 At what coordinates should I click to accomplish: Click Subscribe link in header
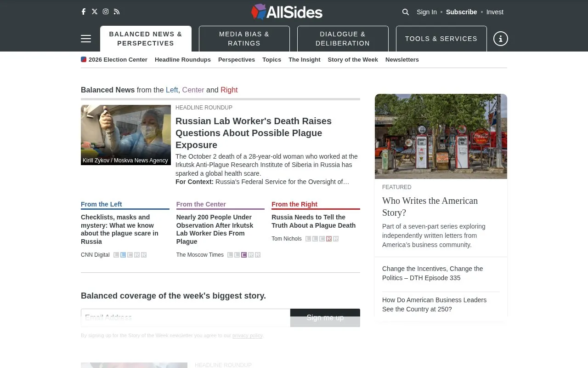pos(461,12)
